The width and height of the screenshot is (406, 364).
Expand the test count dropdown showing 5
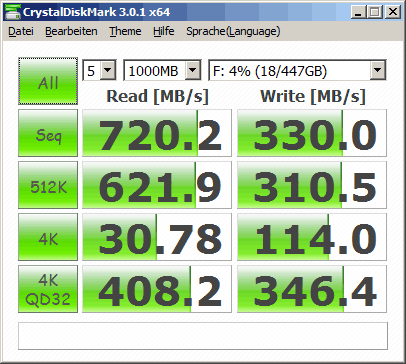pos(108,70)
